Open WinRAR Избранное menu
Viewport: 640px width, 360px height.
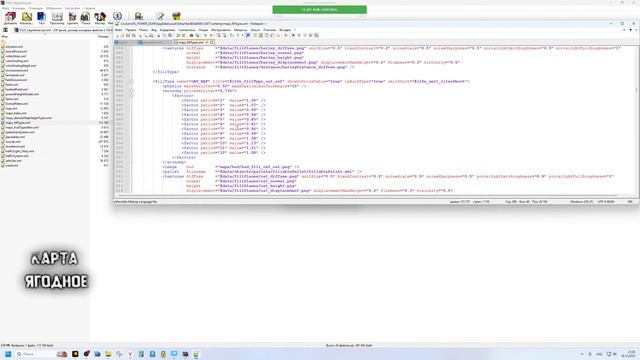coord(54,8)
